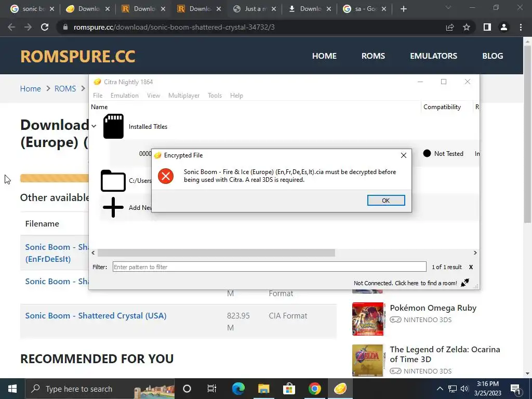Click the browser back arrow
532x399 pixels.
11,27
